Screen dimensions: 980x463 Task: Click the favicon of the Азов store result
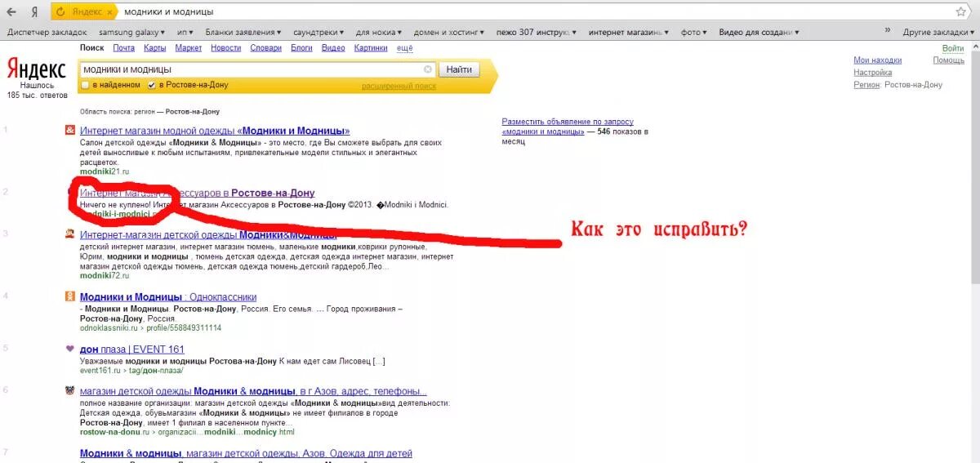pos(69,391)
